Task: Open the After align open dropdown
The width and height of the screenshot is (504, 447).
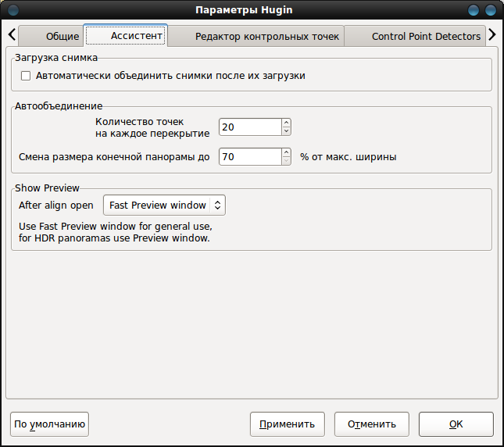Action: tap(164, 205)
